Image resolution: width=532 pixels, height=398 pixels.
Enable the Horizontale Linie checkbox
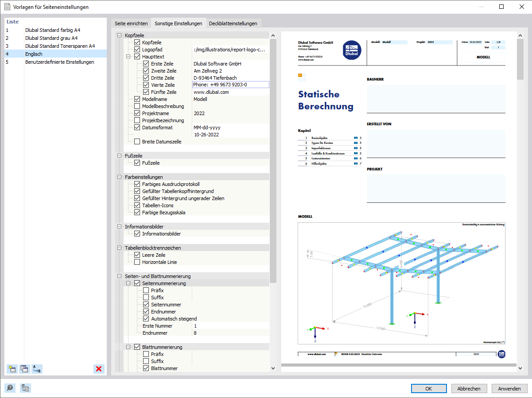coord(137,262)
